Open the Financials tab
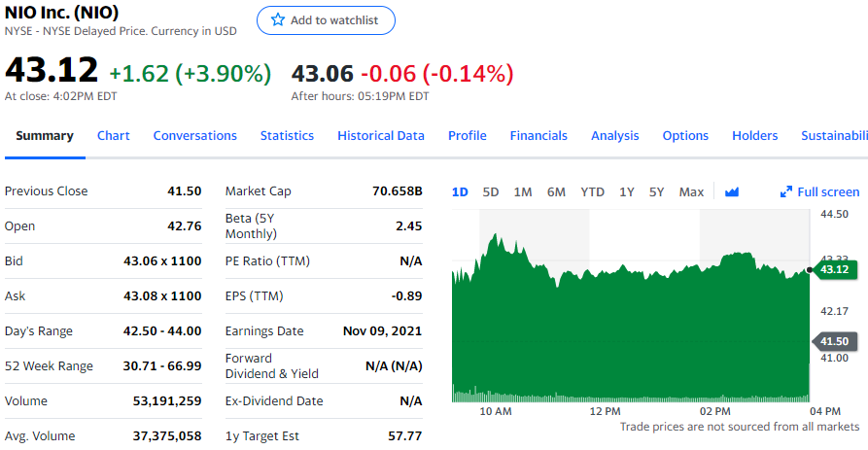Viewport: 868px width, 450px height. [538, 136]
